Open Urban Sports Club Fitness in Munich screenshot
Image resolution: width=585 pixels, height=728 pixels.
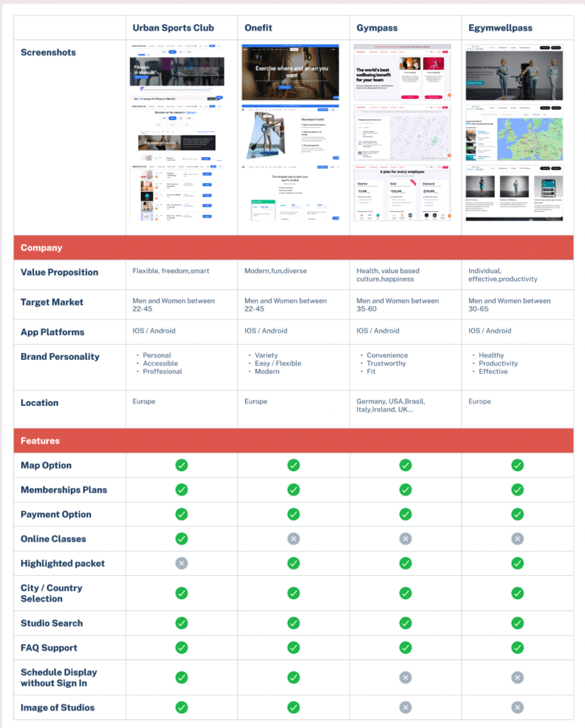177,73
